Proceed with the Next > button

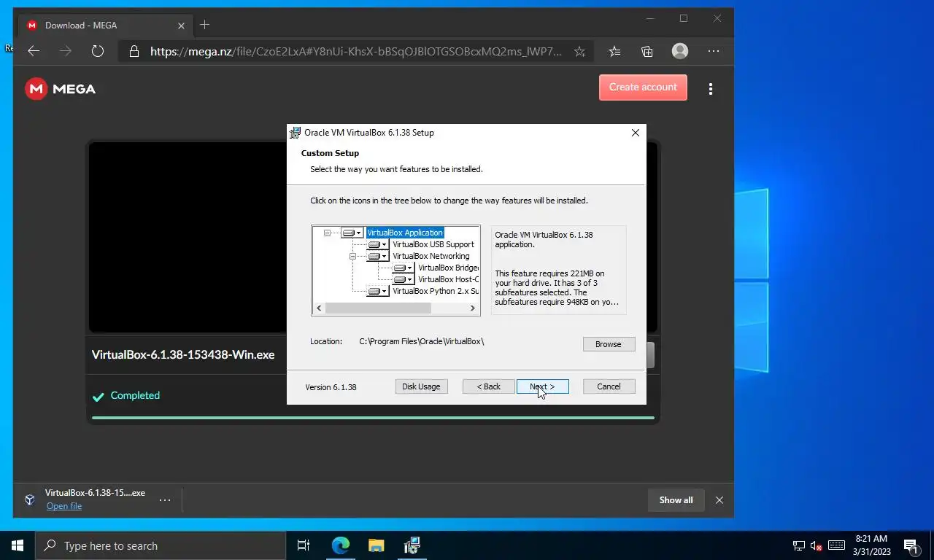[x=542, y=386]
